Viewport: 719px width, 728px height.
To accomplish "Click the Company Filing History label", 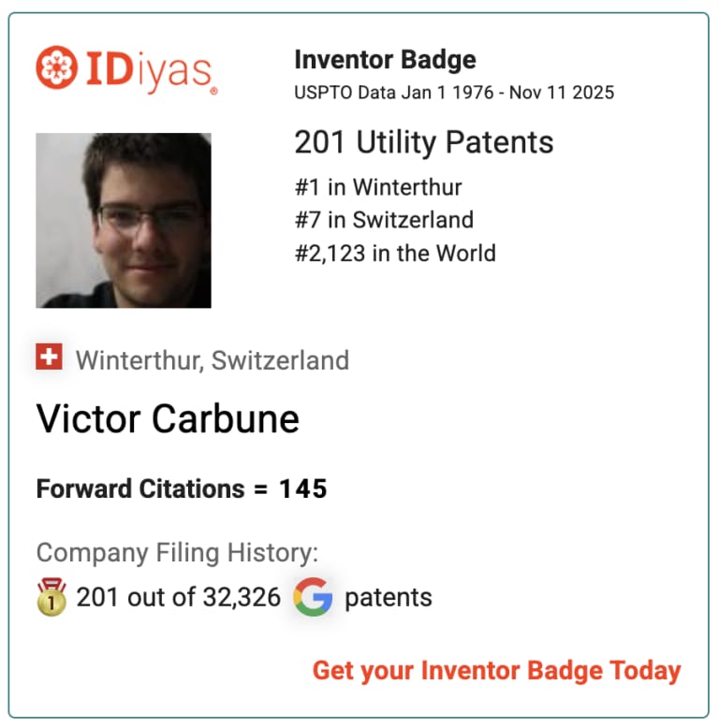I will 178,553.
